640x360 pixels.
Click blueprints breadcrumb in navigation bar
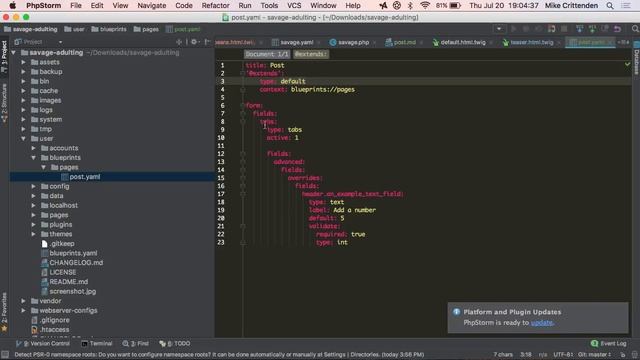[x=109, y=29]
